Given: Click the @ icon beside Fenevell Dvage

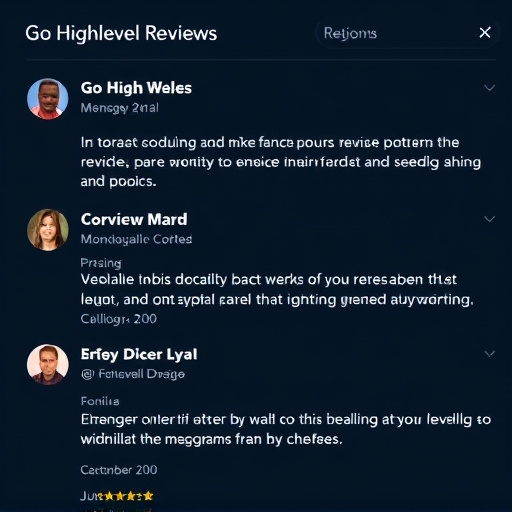Looking at the screenshot, I should [87, 374].
